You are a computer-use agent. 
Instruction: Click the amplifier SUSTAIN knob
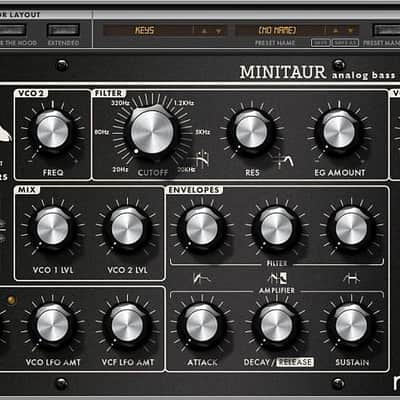pyautogui.click(x=351, y=325)
